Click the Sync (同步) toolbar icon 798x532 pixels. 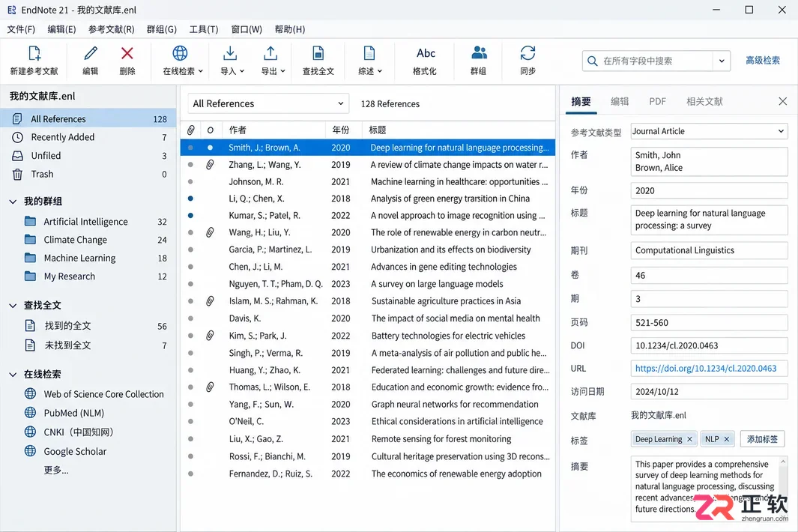528,53
